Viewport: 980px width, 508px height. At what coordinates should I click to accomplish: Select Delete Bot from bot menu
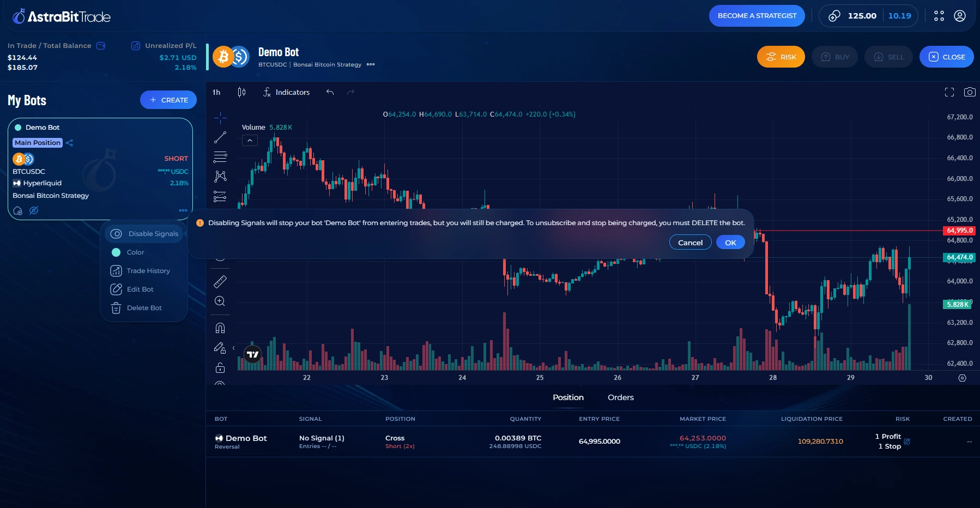[x=144, y=308]
